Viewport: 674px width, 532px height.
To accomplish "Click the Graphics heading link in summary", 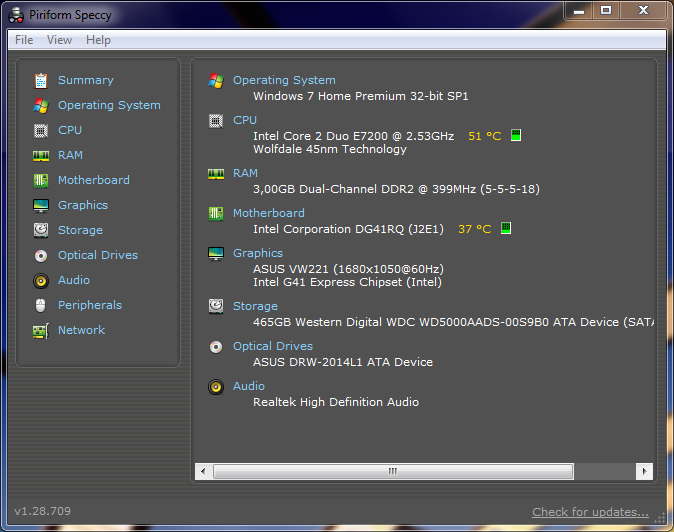I will [258, 254].
